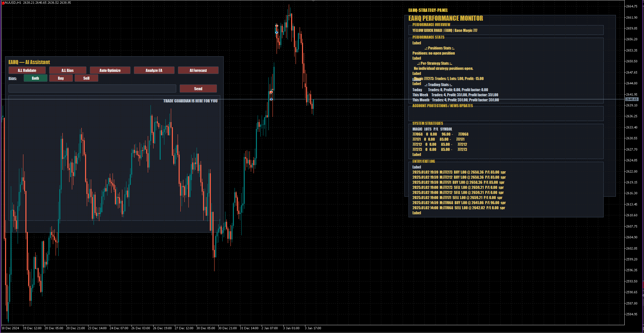Click the red trade arrow near 2642
Viewport: 644px width, 333px height.
point(271,92)
